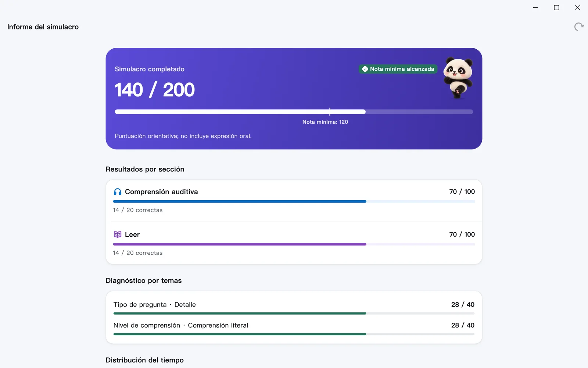Click the Informe del simulacro title
The width and height of the screenshot is (588, 368).
pos(43,27)
